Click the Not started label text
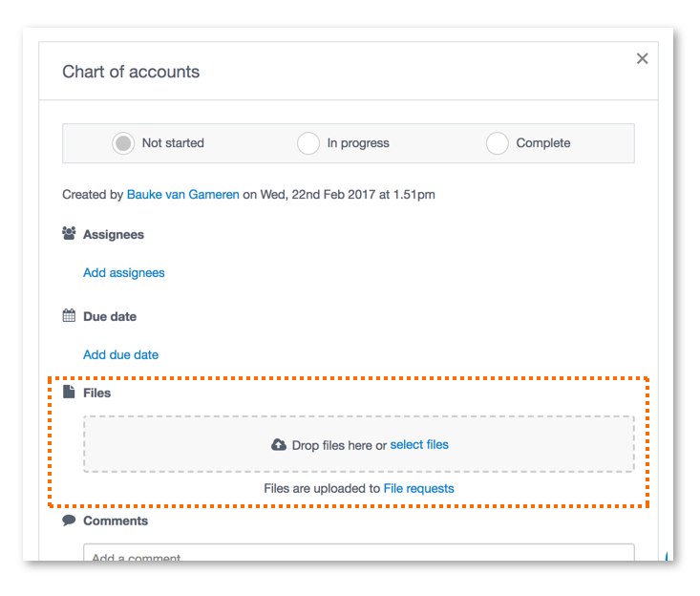Screen dimensions: 700x596 [173, 143]
